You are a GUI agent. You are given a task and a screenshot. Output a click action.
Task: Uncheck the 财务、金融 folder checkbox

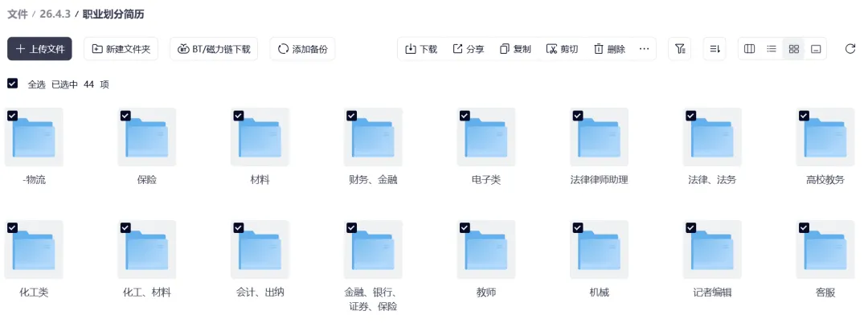pos(351,115)
